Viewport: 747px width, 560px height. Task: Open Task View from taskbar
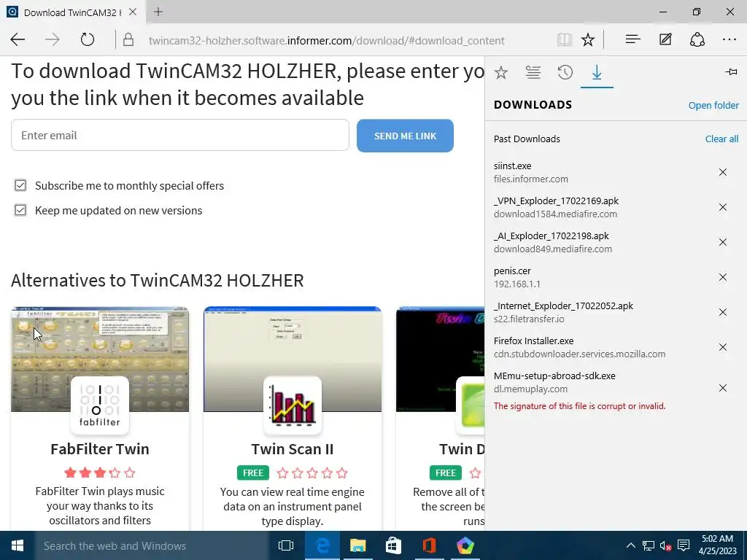pos(285,545)
